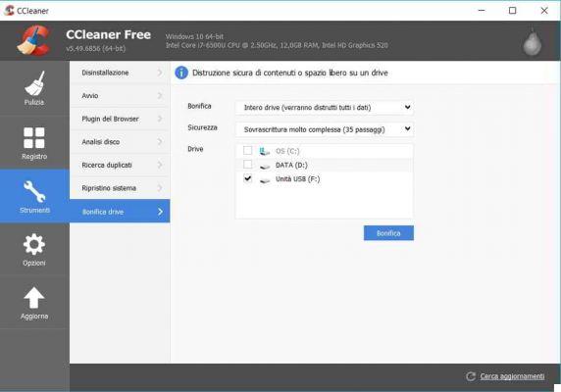Select the Bonifica drive tool
561x392 pixels.
(x=120, y=211)
